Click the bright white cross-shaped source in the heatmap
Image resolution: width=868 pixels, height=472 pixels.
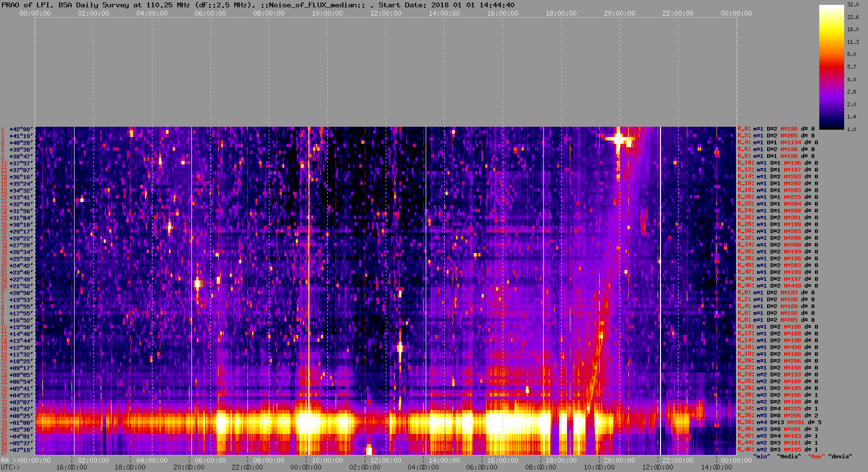point(619,139)
